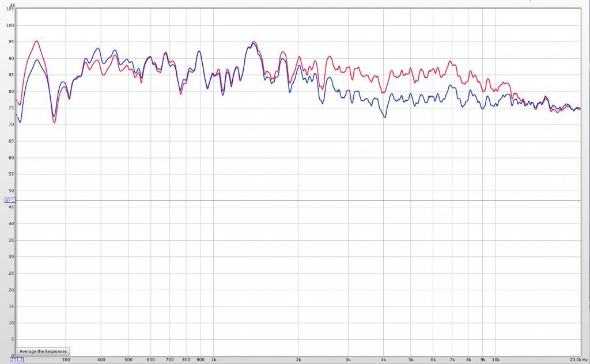The image size is (590, 364).
Task: Click the 3k label on the frequency axis
Action: click(x=348, y=360)
